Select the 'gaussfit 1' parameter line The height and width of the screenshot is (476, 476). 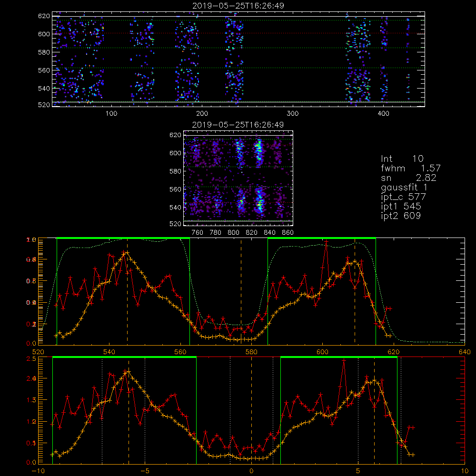coord(404,187)
